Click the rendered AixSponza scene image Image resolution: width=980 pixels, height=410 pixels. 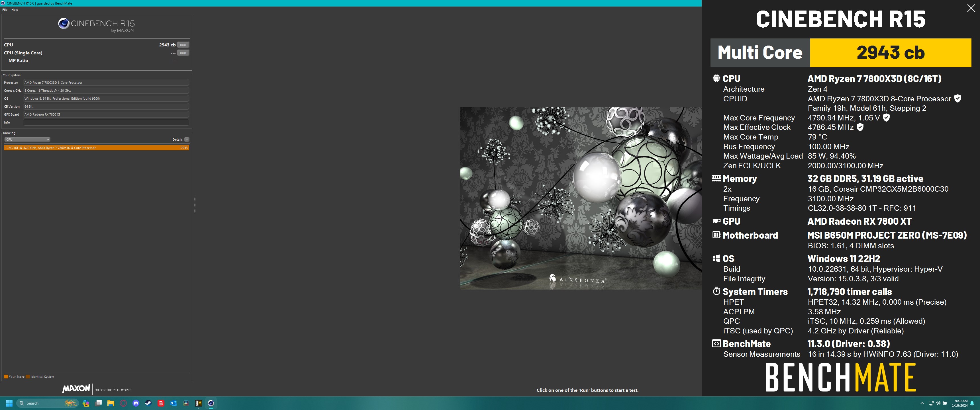(x=581, y=198)
